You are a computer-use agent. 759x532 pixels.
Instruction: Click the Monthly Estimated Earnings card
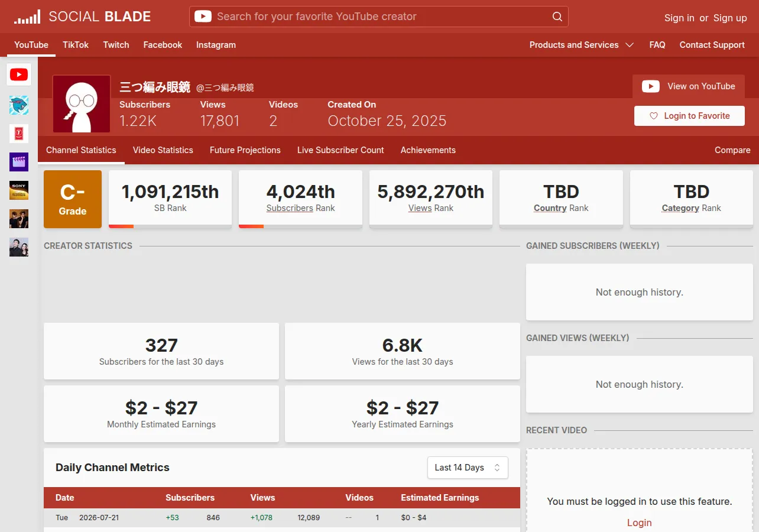click(x=161, y=414)
